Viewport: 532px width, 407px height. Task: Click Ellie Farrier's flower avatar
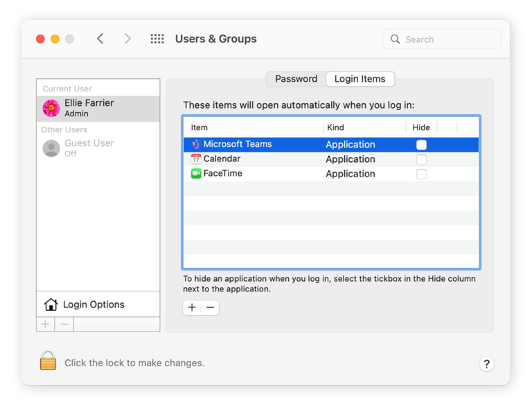[51, 108]
